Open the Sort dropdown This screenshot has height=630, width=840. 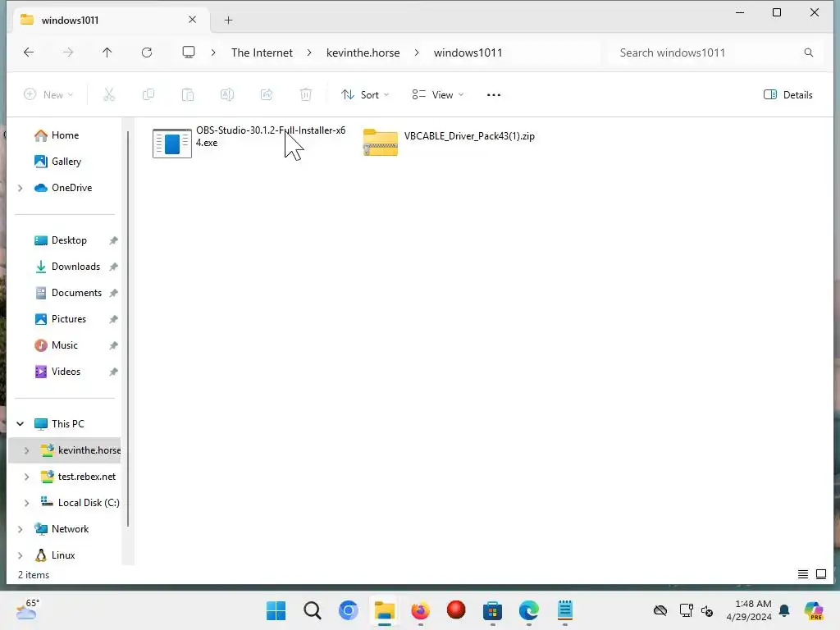[x=365, y=95]
